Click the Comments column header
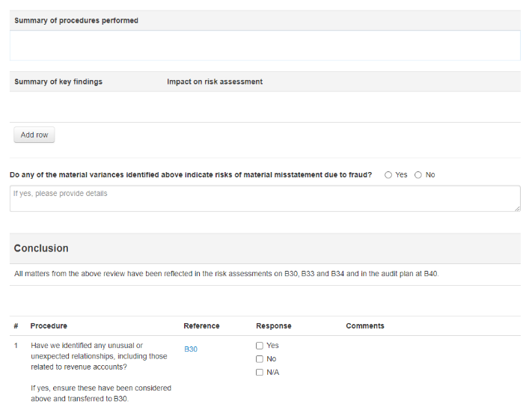 click(365, 326)
